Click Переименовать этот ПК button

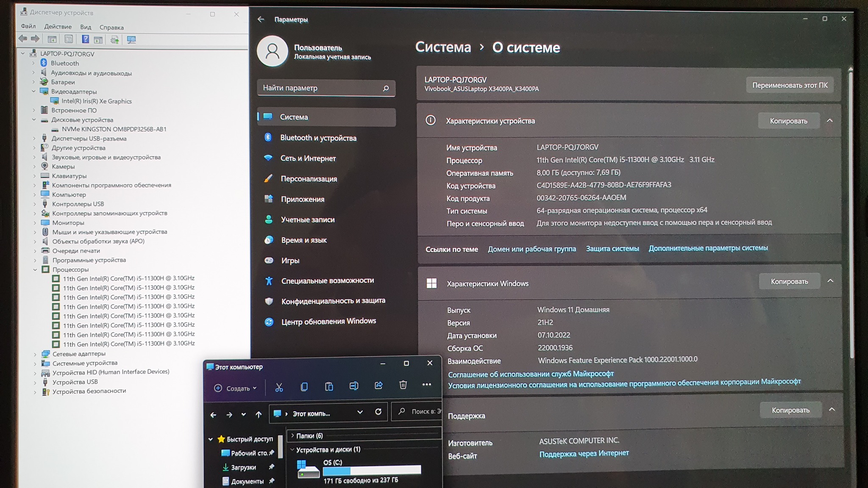(x=790, y=85)
